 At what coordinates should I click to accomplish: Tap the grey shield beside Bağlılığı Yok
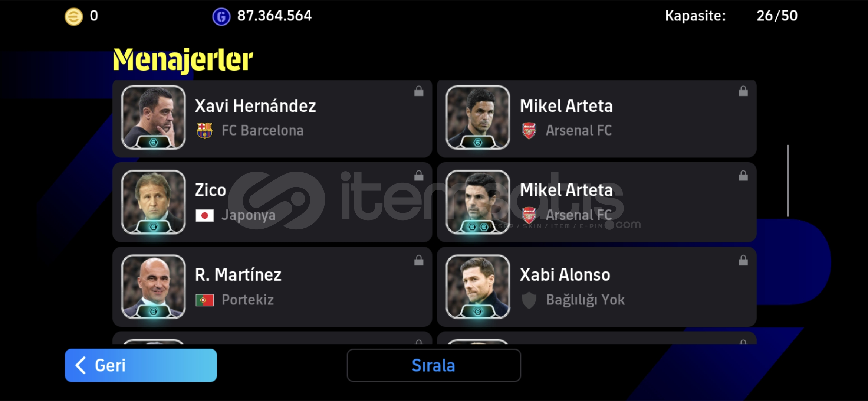point(529,300)
